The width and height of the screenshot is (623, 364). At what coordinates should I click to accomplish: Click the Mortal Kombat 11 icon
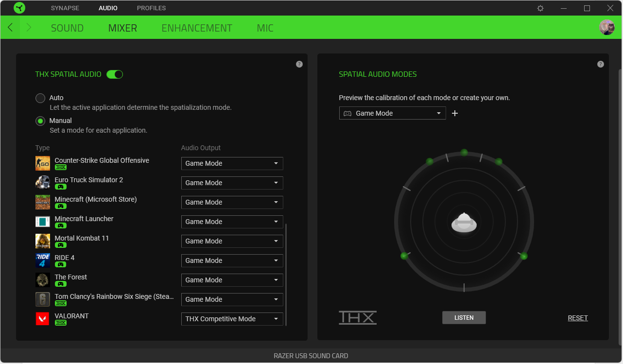[x=43, y=241]
